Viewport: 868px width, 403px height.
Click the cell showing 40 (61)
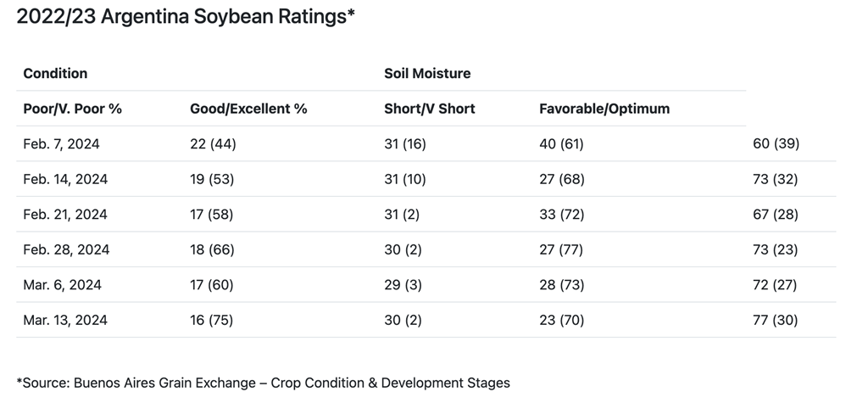pyautogui.click(x=561, y=144)
